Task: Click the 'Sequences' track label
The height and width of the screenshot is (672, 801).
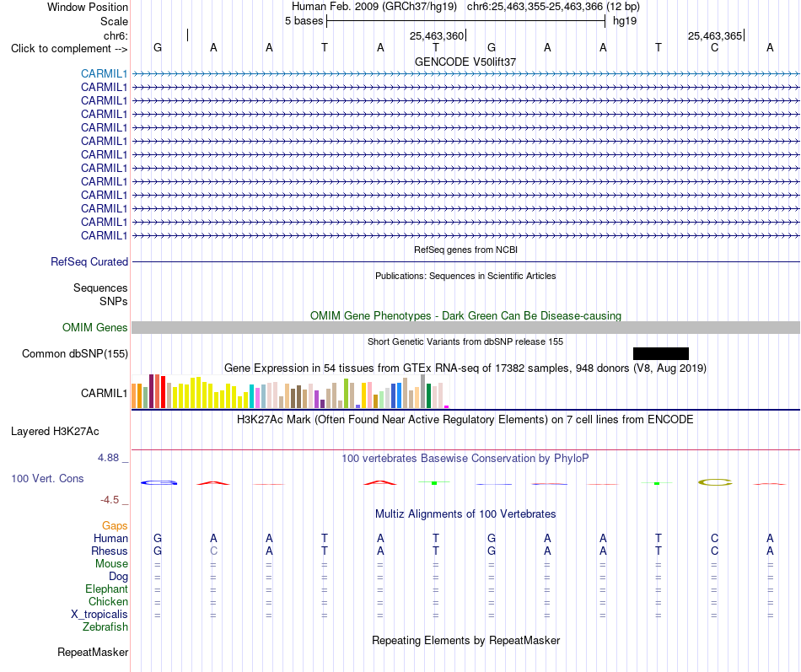Action: 100,288
